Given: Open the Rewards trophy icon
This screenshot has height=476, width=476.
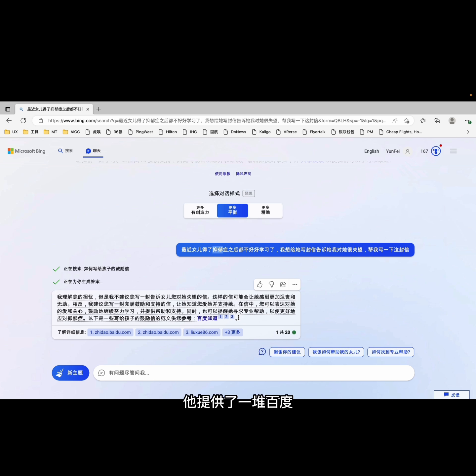Looking at the screenshot, I should tap(436, 151).
